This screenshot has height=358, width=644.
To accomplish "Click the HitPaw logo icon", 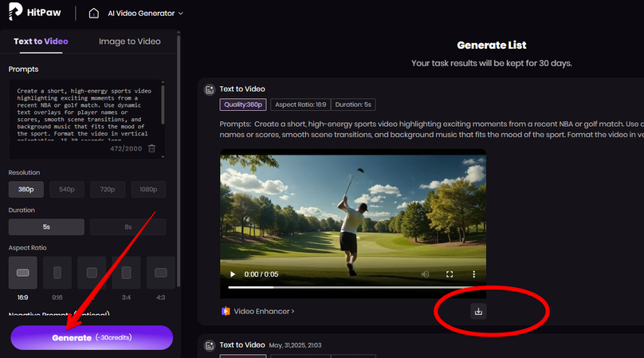I will point(15,14).
